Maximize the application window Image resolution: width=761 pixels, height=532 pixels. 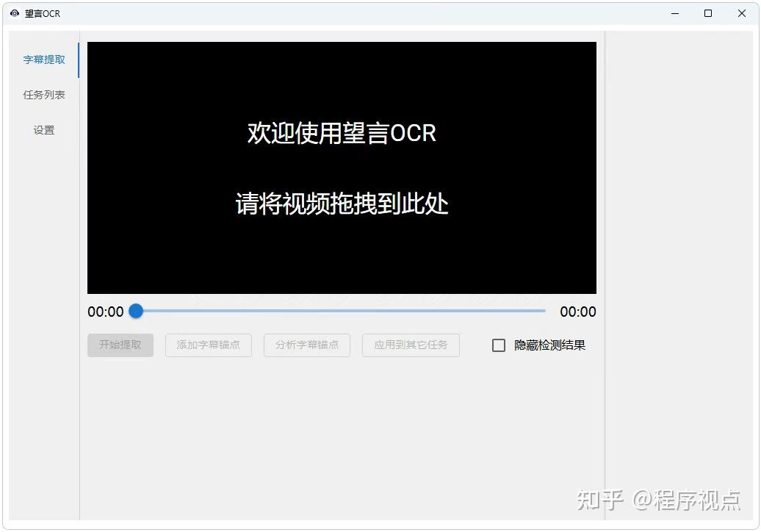[707, 13]
